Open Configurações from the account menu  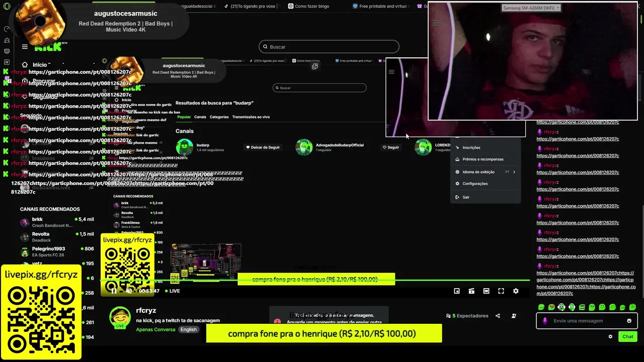pyautogui.click(x=474, y=184)
